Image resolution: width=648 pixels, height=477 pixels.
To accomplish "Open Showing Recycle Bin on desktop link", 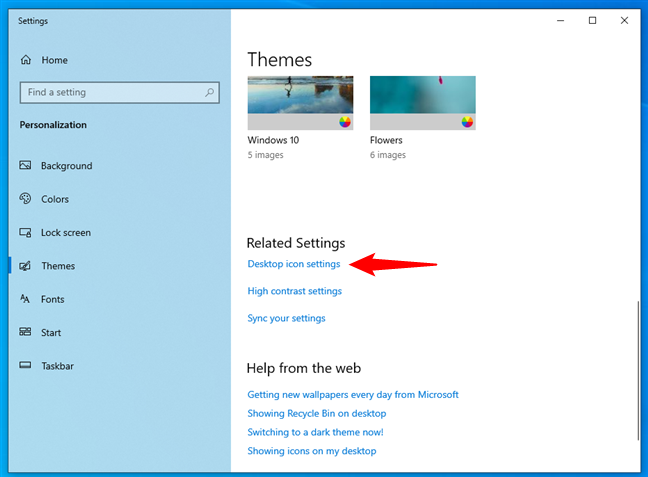I will pyautogui.click(x=317, y=413).
